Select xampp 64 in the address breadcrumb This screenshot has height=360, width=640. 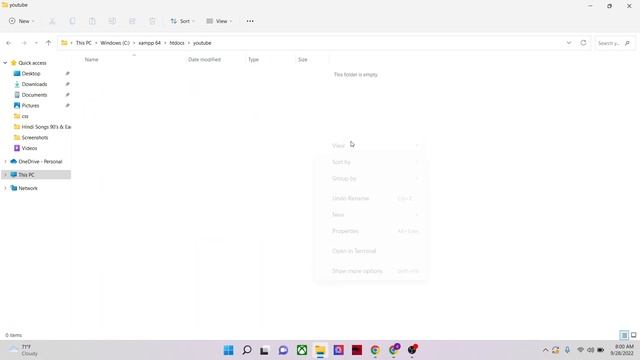(x=149, y=43)
